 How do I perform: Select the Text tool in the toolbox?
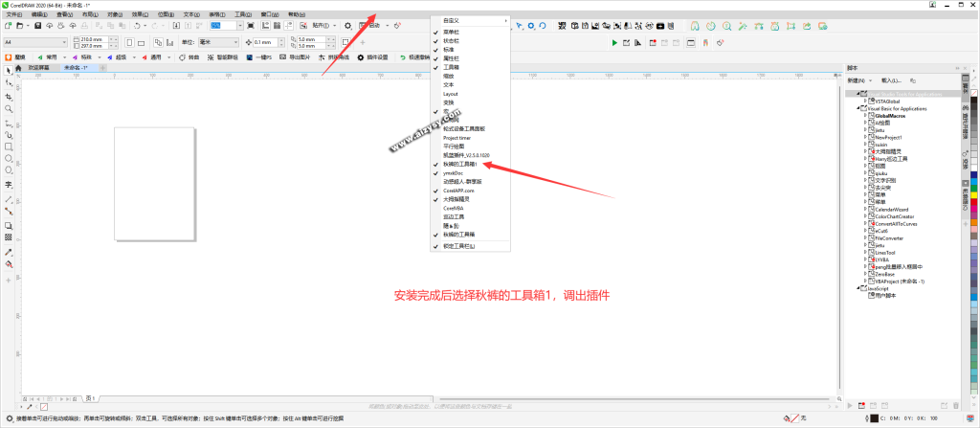9,183
